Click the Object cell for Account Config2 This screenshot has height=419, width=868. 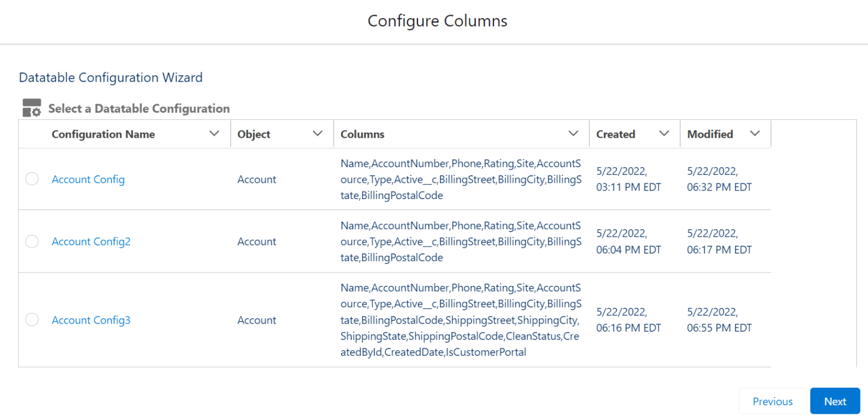(x=257, y=241)
